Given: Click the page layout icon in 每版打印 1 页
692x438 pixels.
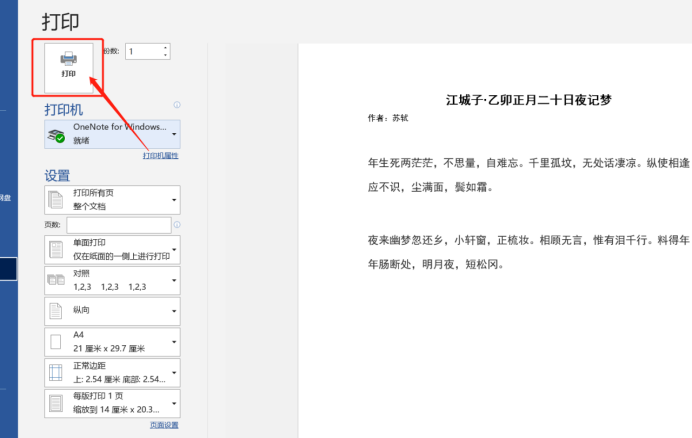Looking at the screenshot, I should tap(56, 403).
